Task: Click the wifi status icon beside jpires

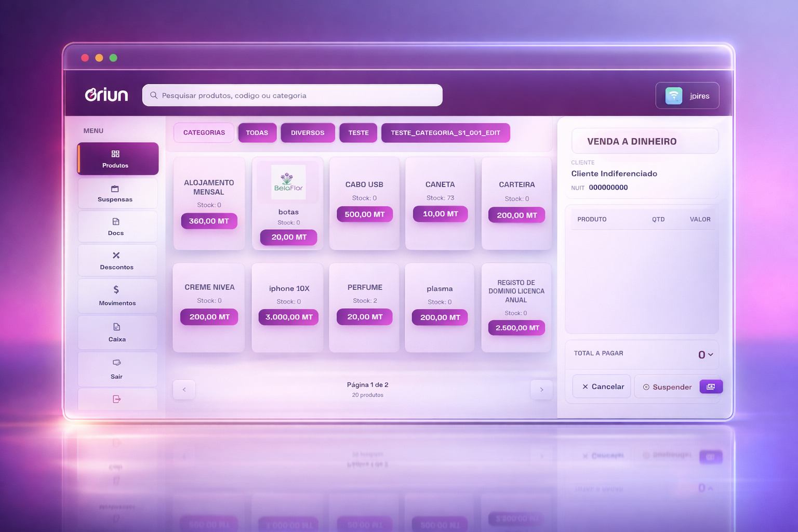Action: [674, 96]
